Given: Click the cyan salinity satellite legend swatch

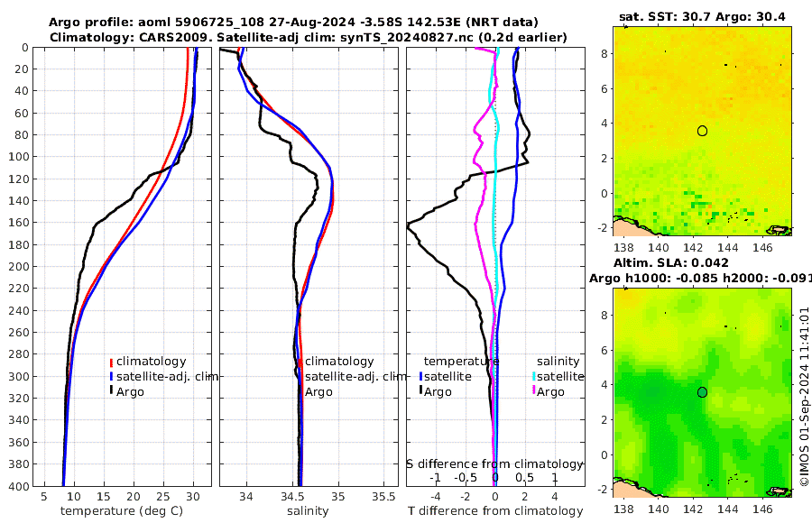Looking at the screenshot, I should [x=534, y=376].
